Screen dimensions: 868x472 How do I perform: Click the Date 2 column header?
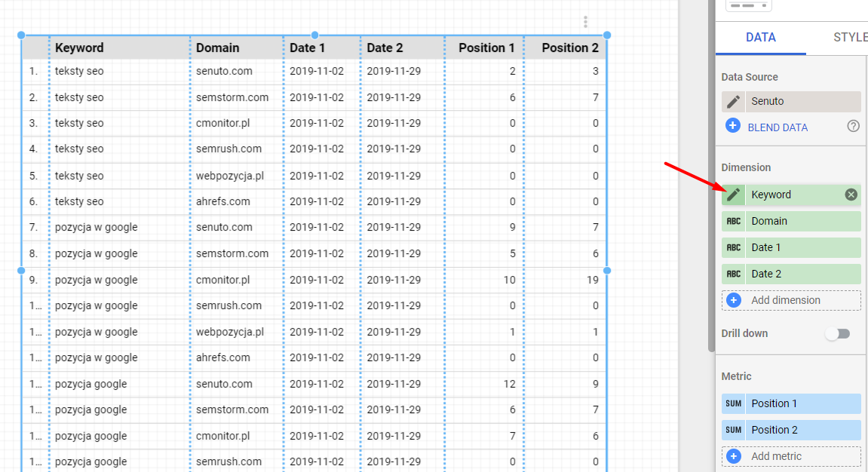point(385,48)
